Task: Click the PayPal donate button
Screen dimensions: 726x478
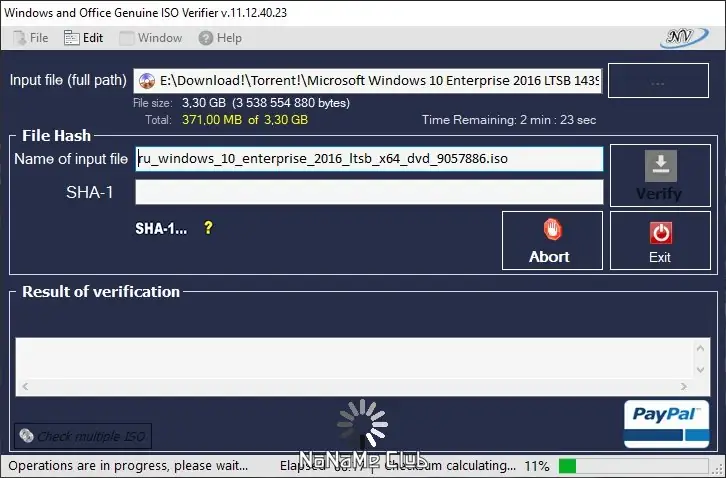Action: tap(666, 424)
